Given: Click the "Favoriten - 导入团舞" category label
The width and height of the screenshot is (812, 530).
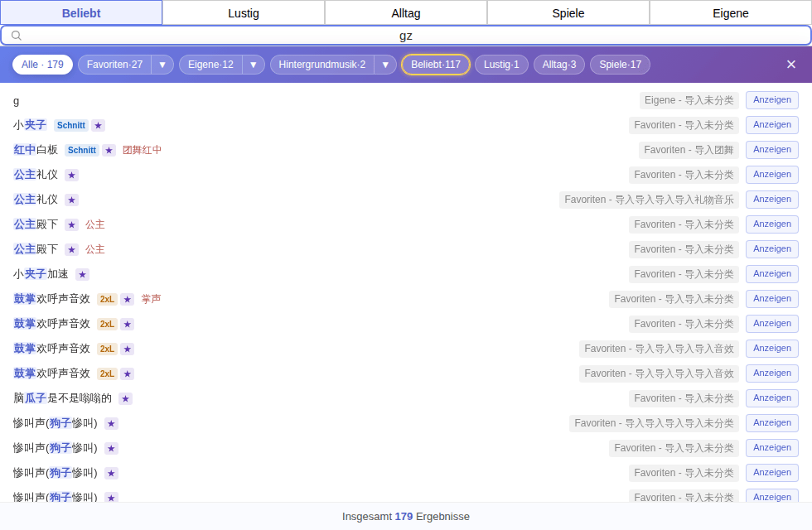Looking at the screenshot, I should point(689,150).
